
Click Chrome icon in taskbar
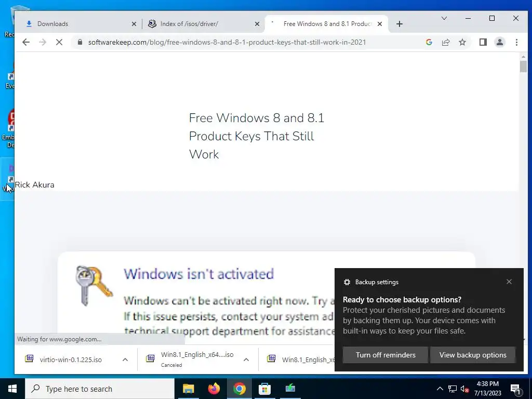(x=239, y=389)
